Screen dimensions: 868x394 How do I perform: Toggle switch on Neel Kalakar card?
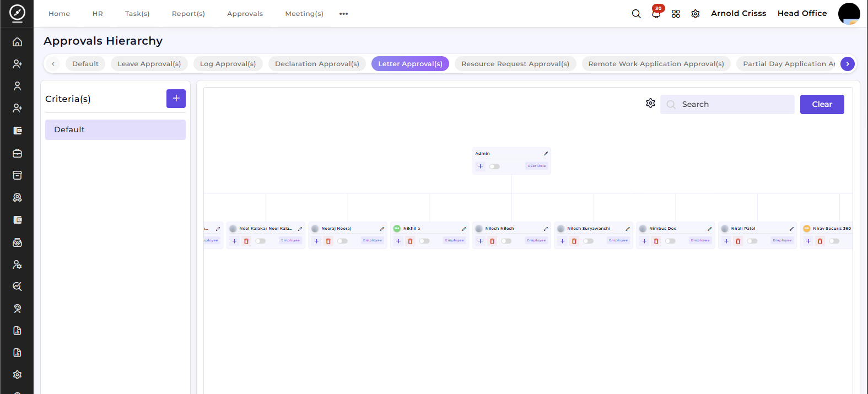260,241
